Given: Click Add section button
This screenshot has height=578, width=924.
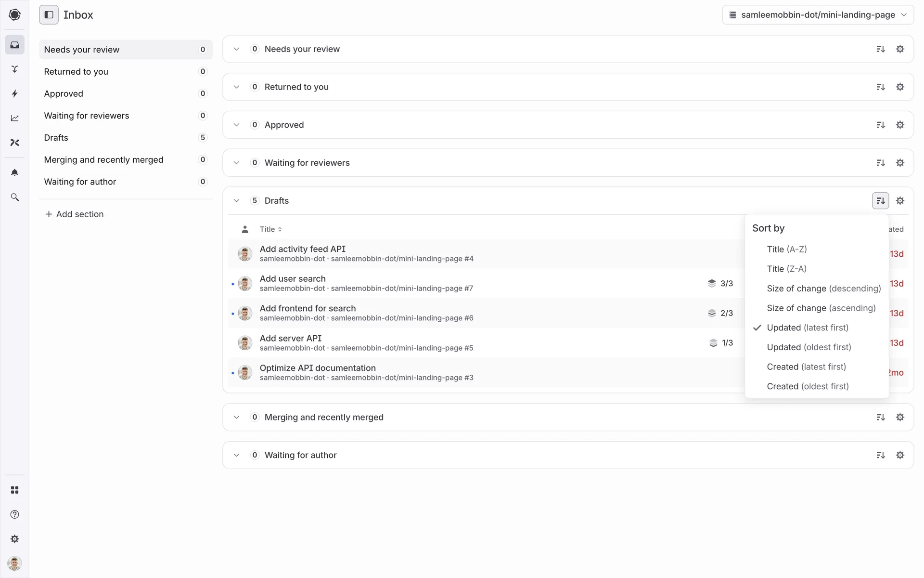Looking at the screenshot, I should click(x=74, y=214).
